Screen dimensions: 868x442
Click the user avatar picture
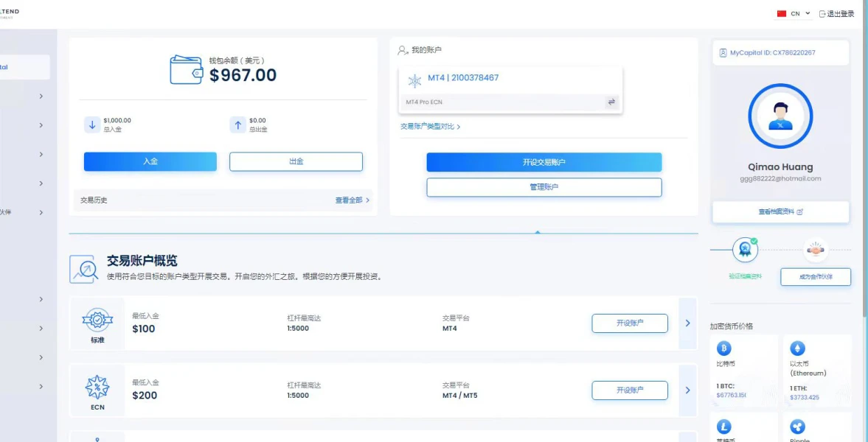780,116
